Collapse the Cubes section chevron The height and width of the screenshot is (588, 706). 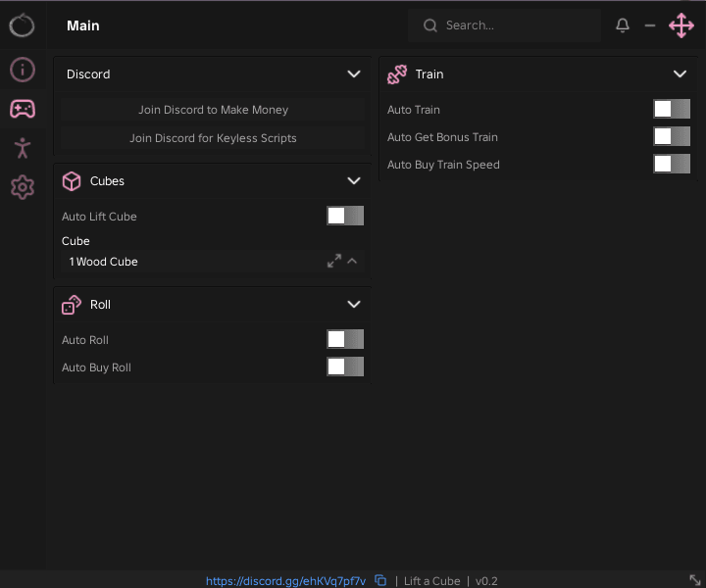(354, 181)
